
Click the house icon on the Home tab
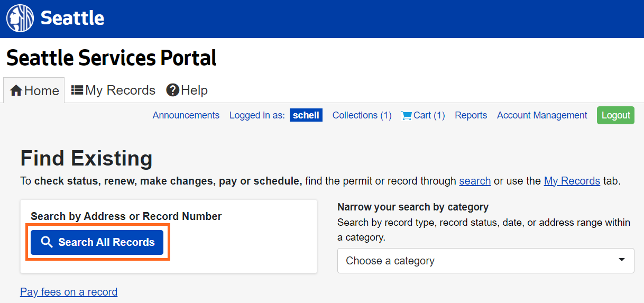pyautogui.click(x=16, y=90)
